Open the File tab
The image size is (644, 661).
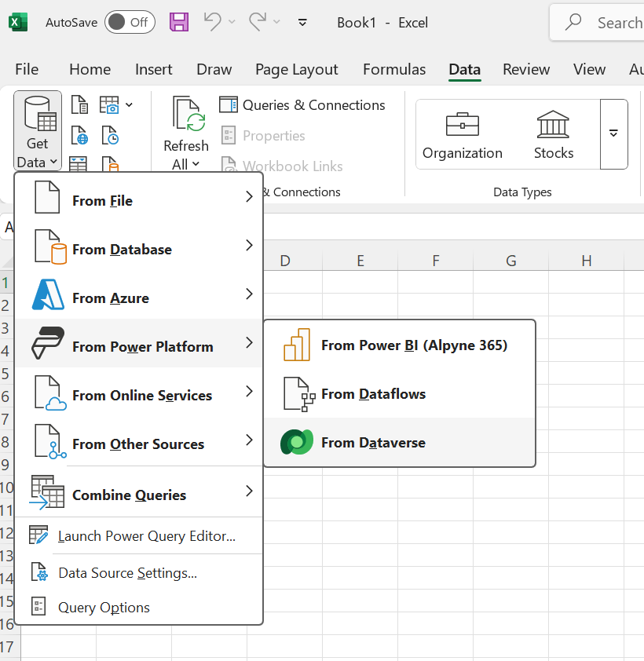tap(27, 69)
